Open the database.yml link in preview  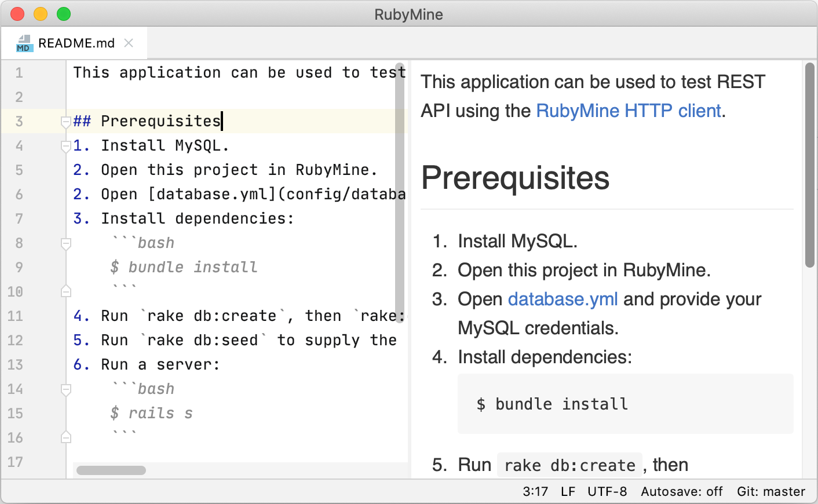563,299
